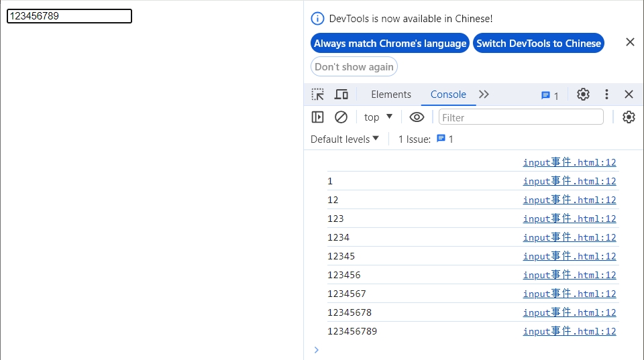Clear the console with the block icon

341,117
